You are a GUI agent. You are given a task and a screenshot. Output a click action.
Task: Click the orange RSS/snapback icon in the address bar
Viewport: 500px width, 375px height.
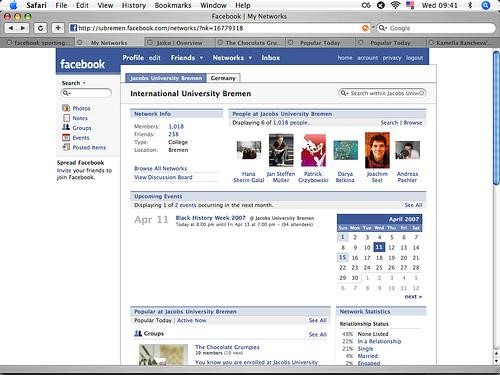click(x=365, y=28)
